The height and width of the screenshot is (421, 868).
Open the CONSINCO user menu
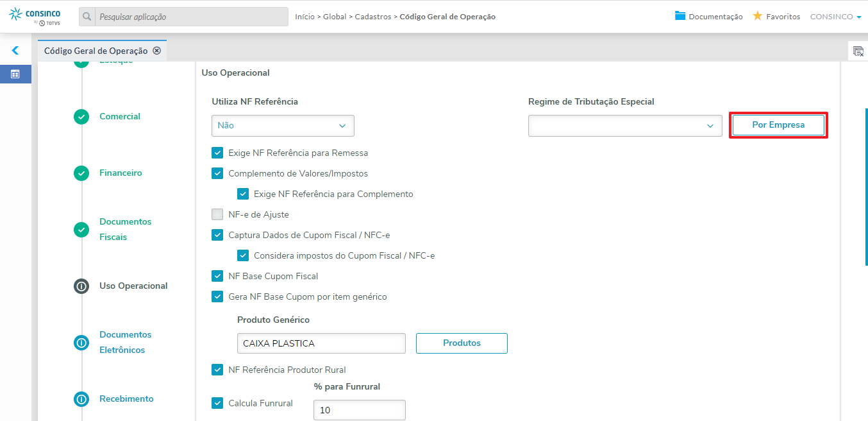pyautogui.click(x=835, y=17)
